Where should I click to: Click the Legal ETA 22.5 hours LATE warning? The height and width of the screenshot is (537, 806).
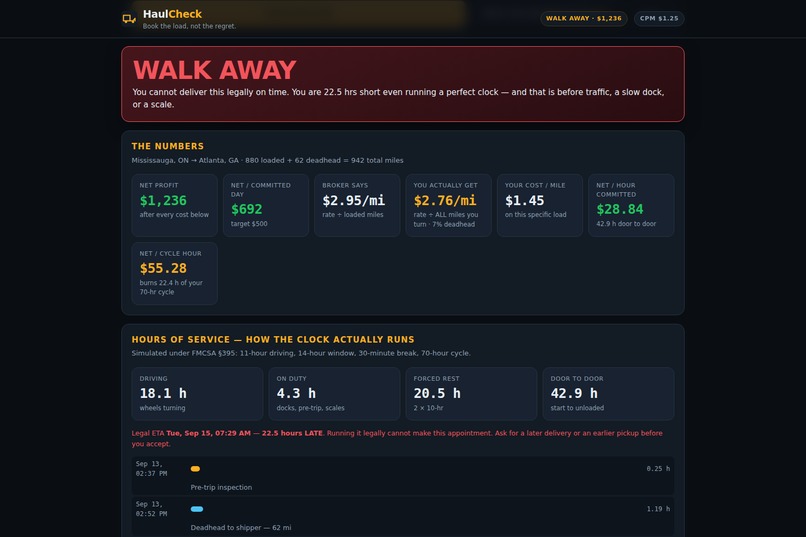[x=397, y=438]
